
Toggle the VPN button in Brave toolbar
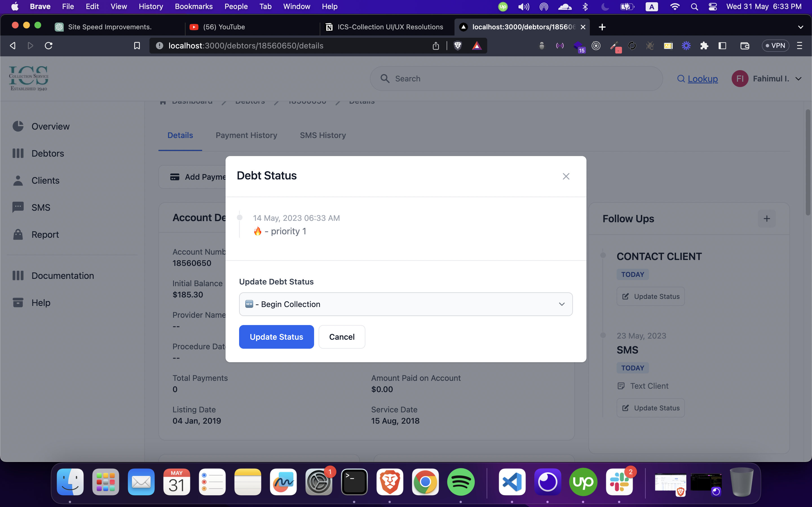coord(775,46)
